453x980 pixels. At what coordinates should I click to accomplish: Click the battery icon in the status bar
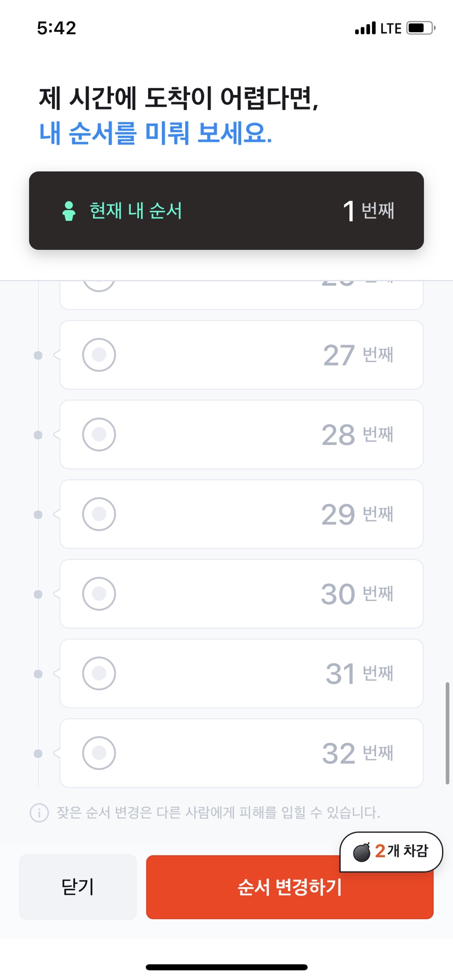(x=421, y=28)
